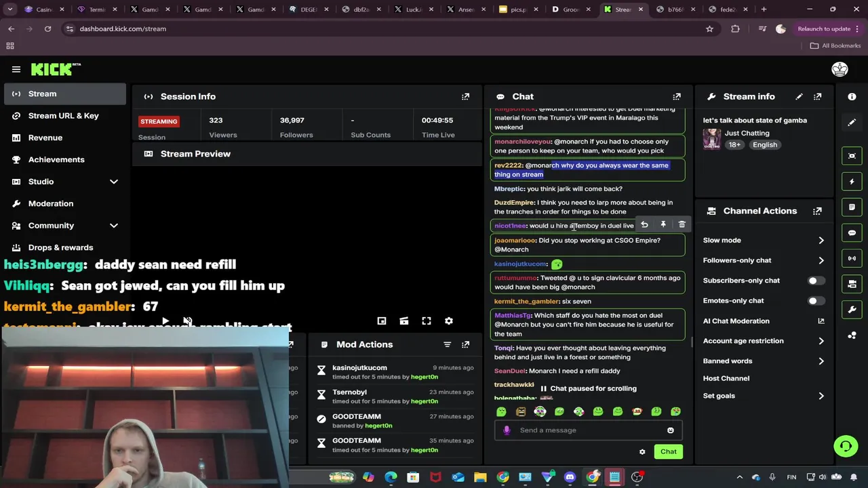
Task: Open Moderation in sidebar
Action: click(64, 203)
